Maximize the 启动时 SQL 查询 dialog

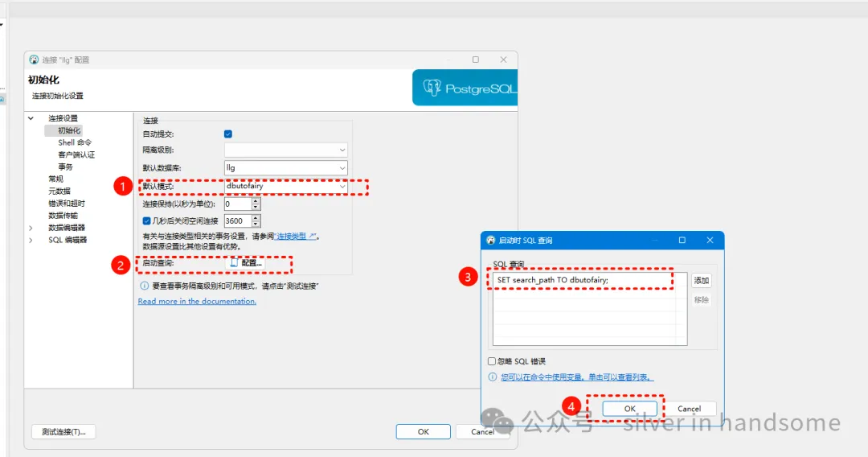click(682, 241)
